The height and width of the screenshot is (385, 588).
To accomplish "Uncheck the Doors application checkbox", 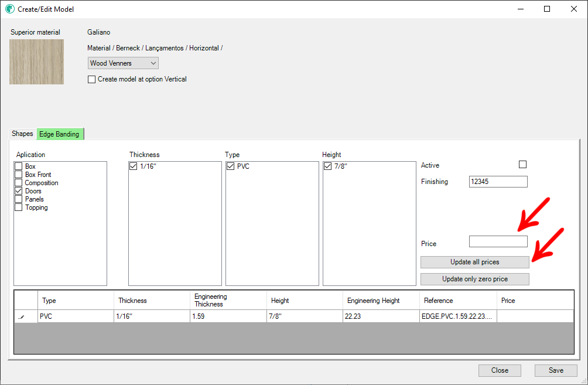I will [19, 191].
